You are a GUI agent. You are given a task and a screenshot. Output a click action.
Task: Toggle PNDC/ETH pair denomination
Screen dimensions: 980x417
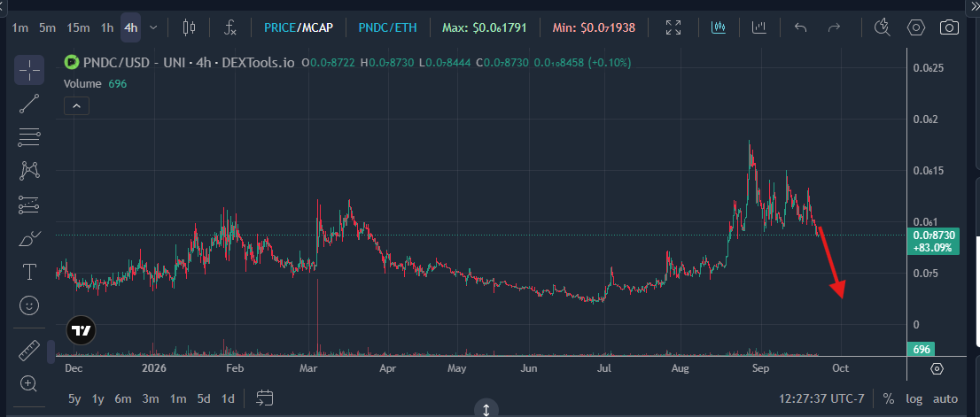coord(387,27)
